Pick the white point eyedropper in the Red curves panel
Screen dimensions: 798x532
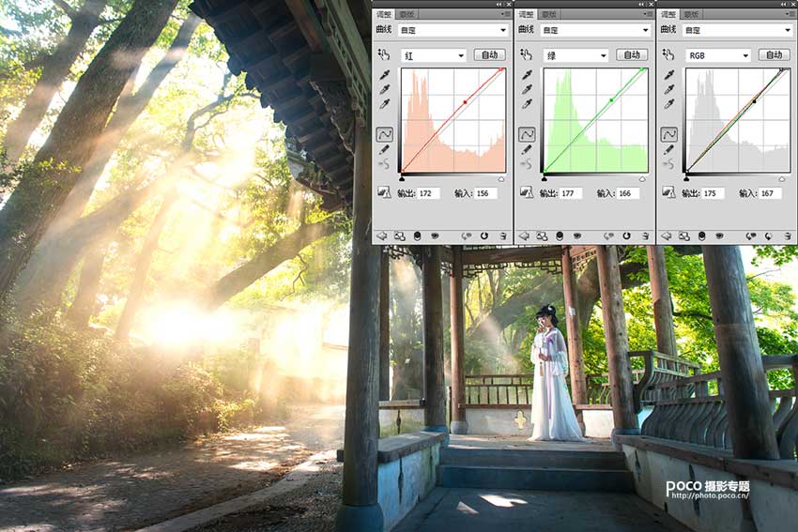385,104
